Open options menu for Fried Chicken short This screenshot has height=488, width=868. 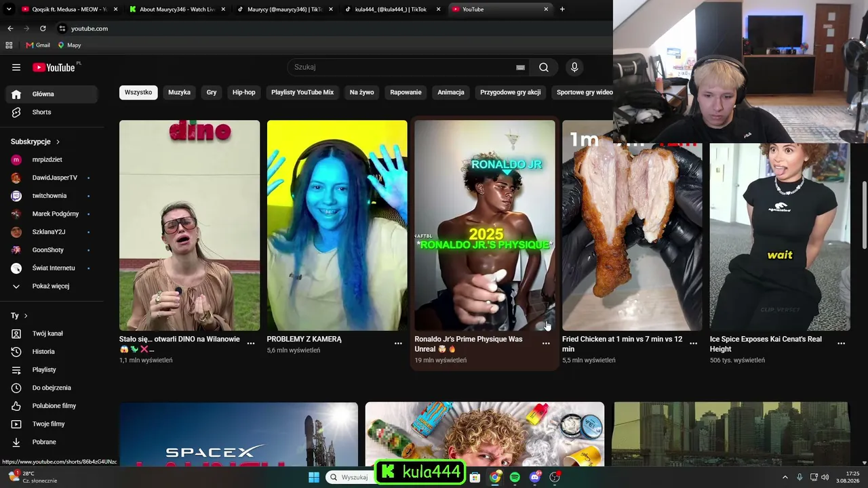coord(694,344)
